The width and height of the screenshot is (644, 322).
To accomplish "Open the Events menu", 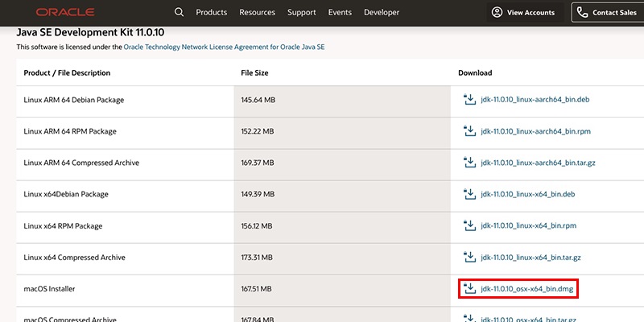I will [x=340, y=12].
